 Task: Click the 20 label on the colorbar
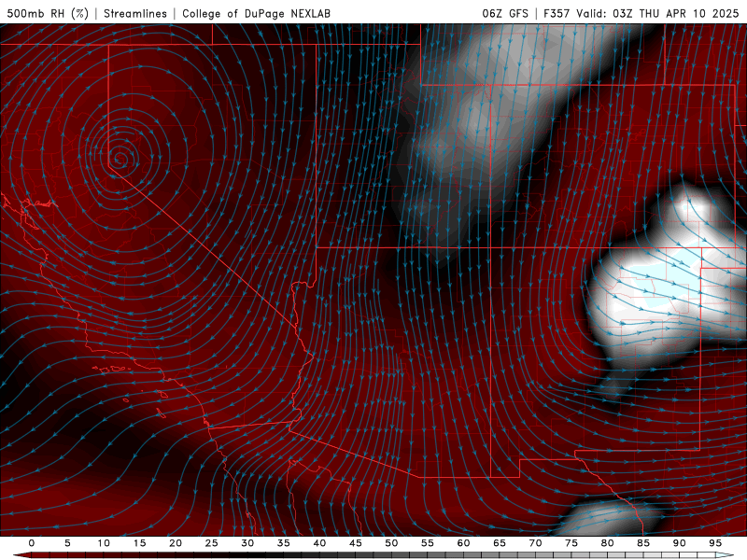click(176, 543)
